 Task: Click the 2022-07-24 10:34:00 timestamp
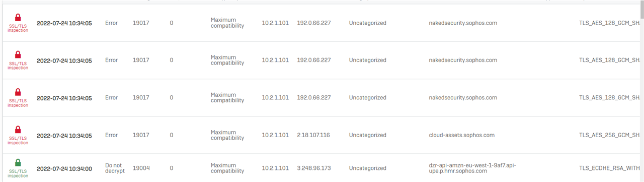[64, 168]
